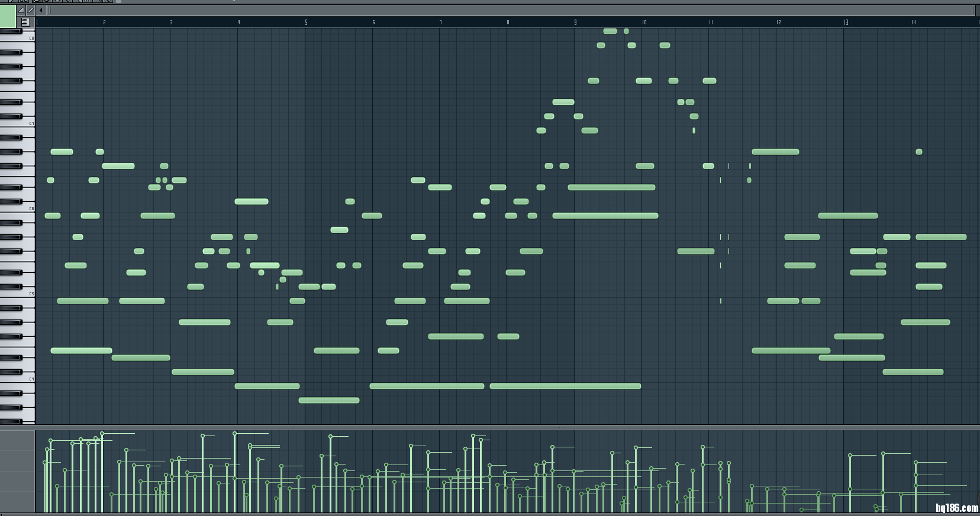The width and height of the screenshot is (980, 516).
Task: Click the gray event editor target panel
Action: pyautogui.click(x=17, y=471)
